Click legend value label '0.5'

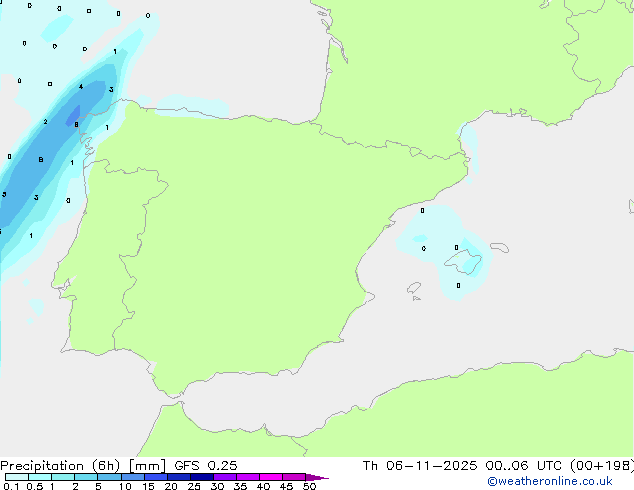coord(34,486)
